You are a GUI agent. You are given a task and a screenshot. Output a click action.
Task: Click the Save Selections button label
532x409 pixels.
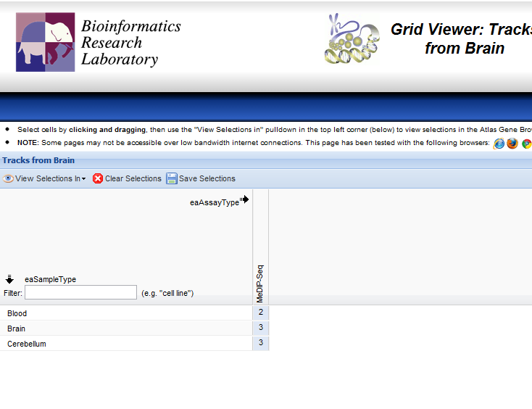point(207,178)
